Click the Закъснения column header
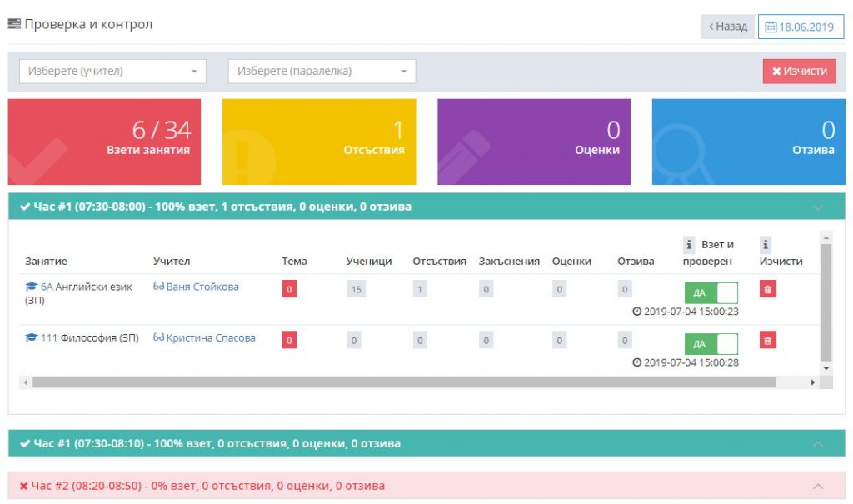This screenshot has width=853, height=504. tap(509, 262)
